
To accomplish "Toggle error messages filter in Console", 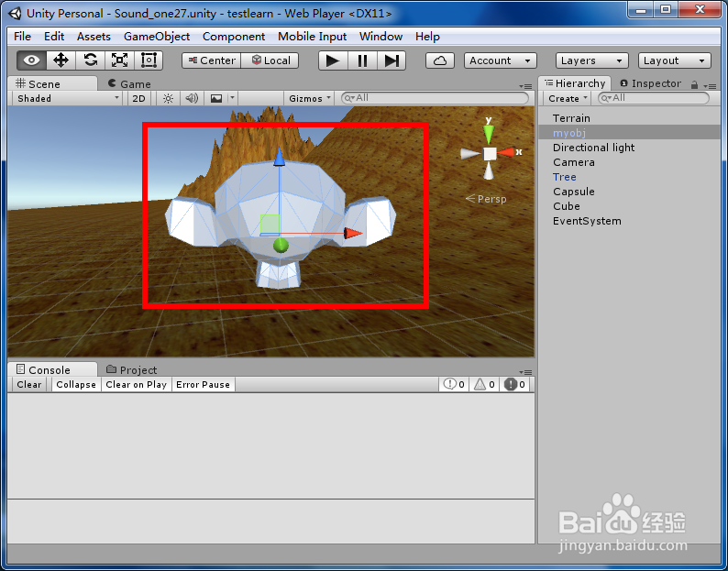I will click(x=515, y=384).
